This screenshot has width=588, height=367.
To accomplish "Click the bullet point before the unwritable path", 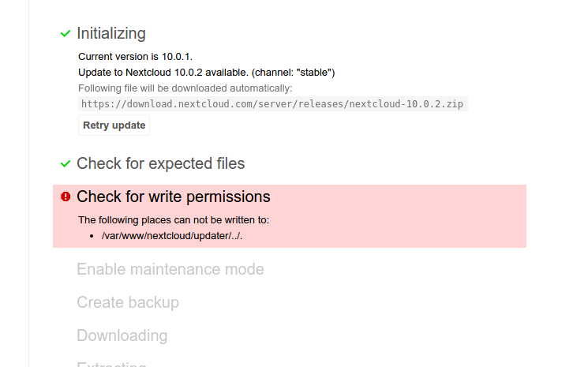I will pyautogui.click(x=93, y=235).
